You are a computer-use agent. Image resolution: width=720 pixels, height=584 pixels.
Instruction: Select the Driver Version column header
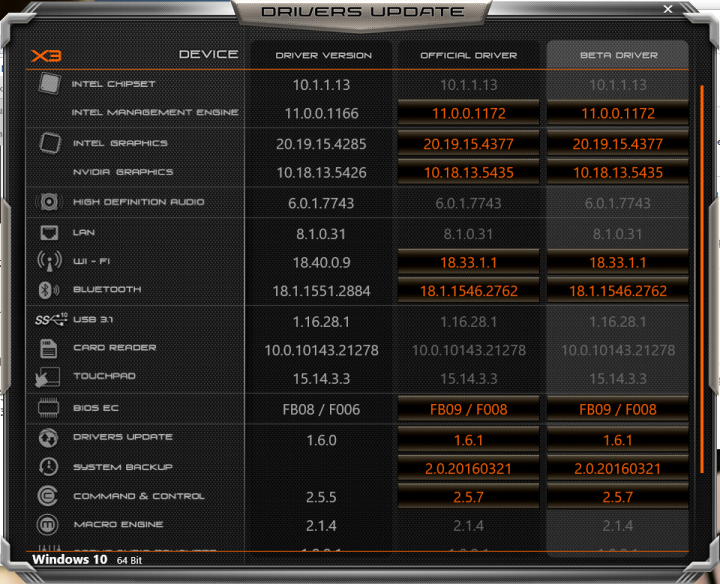coord(323,55)
